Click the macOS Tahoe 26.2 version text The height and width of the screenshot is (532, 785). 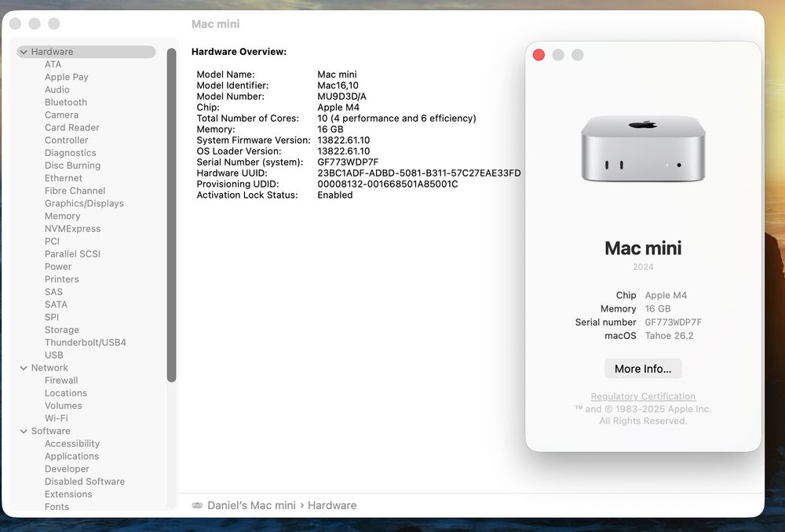point(669,336)
